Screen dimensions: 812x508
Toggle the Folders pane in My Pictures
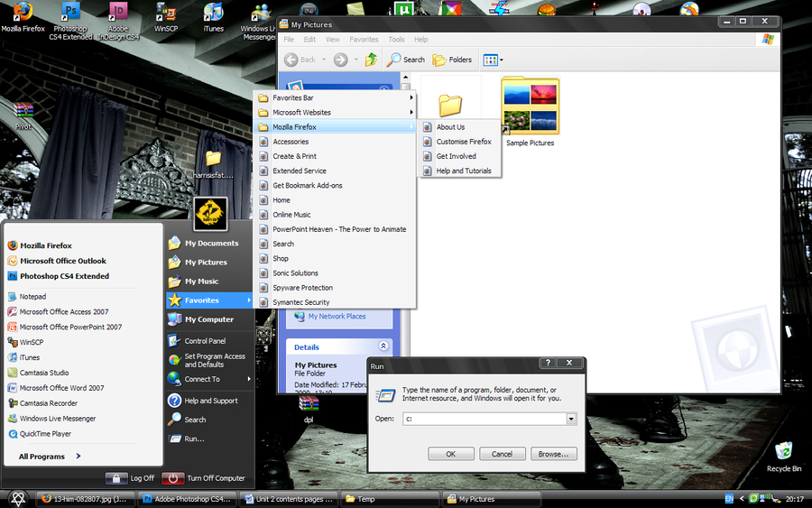tap(452, 60)
